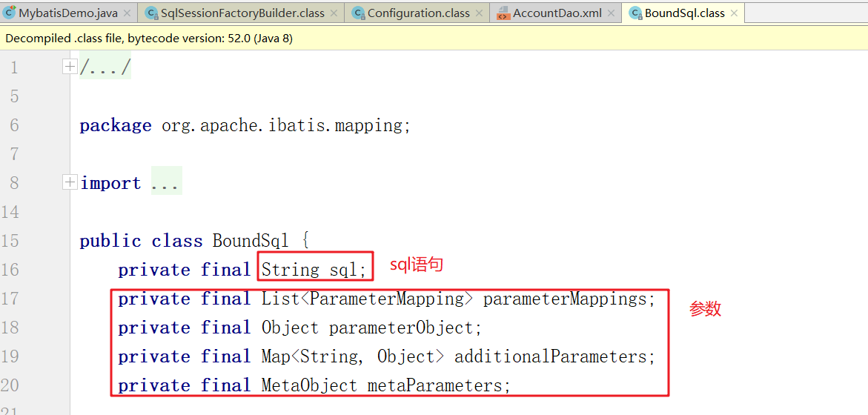The width and height of the screenshot is (868, 415).
Task: Select the BoundSql.class tab
Action: (683, 13)
